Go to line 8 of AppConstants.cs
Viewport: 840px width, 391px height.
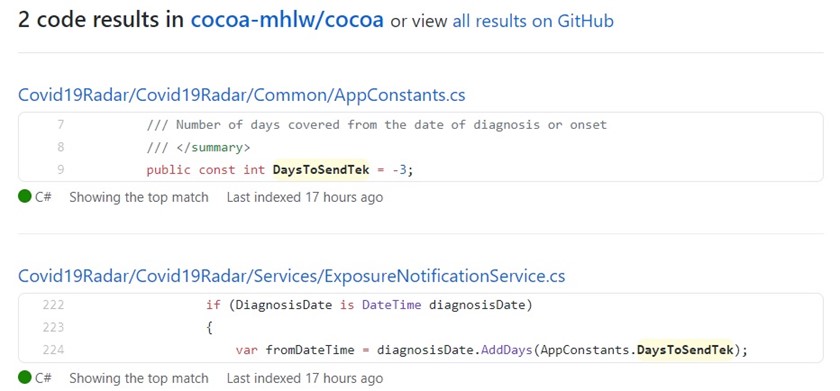click(x=60, y=147)
